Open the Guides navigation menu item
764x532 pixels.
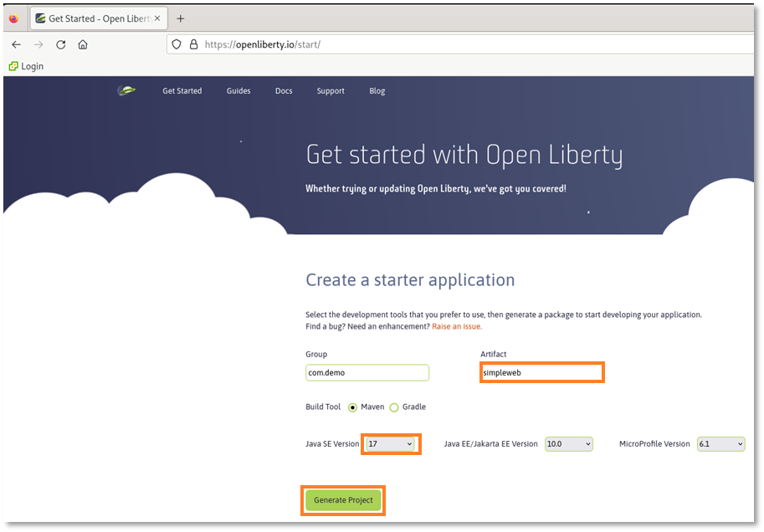point(238,90)
